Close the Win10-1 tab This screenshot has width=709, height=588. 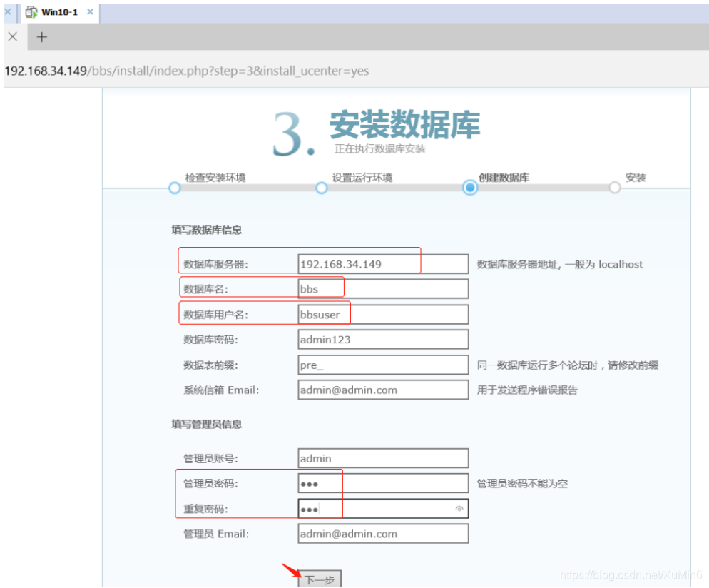pos(91,11)
